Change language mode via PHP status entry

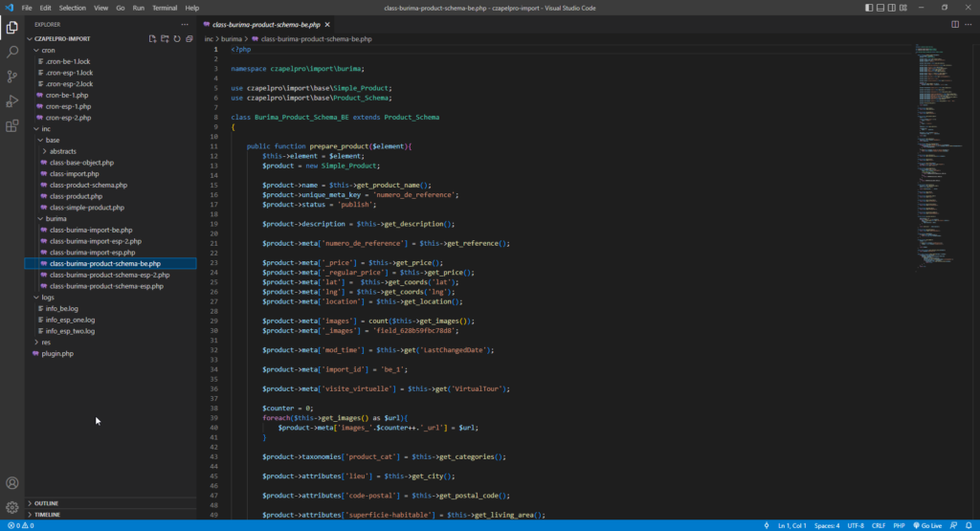point(899,525)
